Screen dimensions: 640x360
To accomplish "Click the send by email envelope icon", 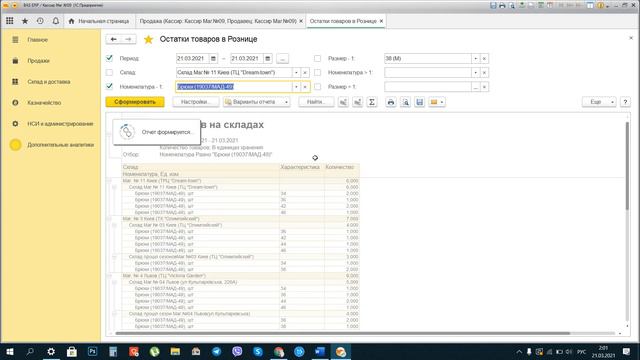I will click(x=434, y=102).
